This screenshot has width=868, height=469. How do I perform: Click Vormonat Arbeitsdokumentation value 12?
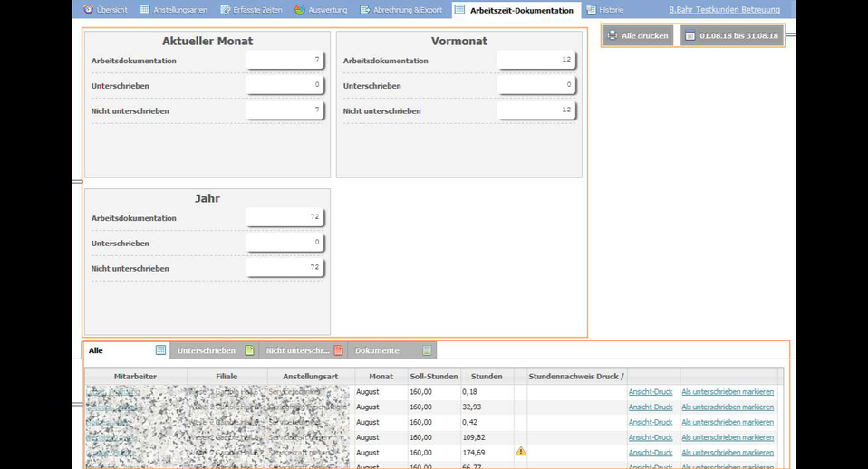(x=536, y=60)
